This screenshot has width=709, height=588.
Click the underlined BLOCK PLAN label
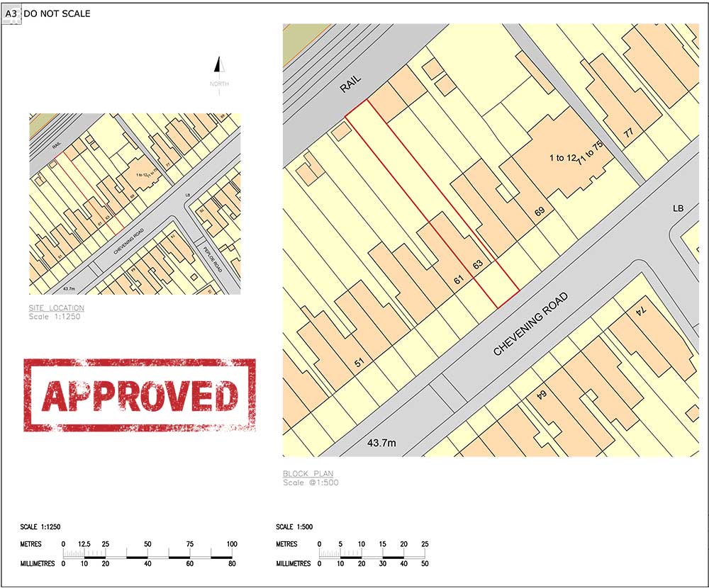pos(308,474)
